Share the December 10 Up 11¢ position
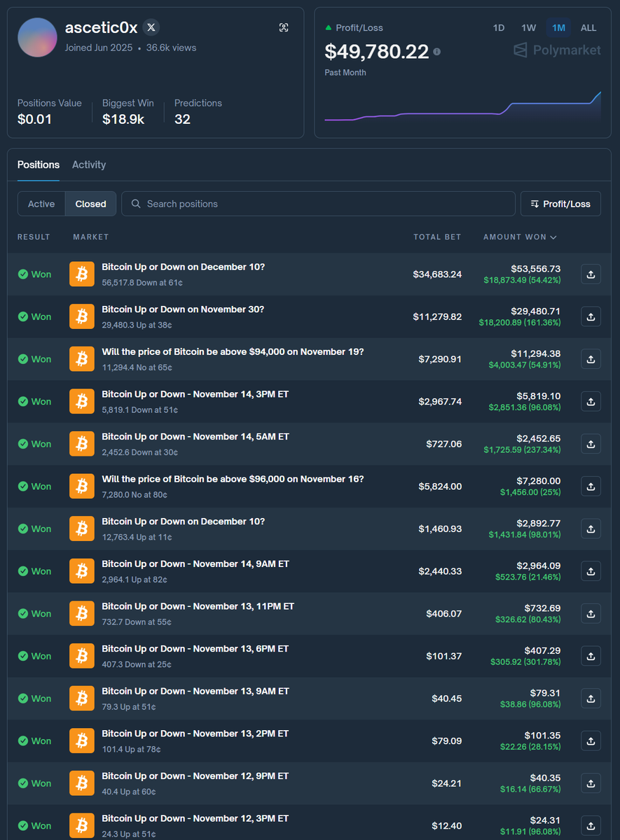Image resolution: width=620 pixels, height=840 pixels. (x=591, y=528)
